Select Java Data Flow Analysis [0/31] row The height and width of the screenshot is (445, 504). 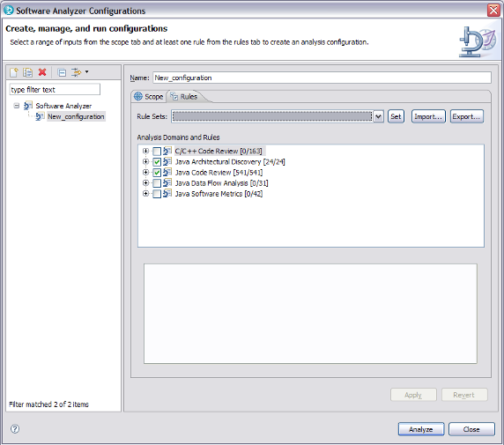222,183
